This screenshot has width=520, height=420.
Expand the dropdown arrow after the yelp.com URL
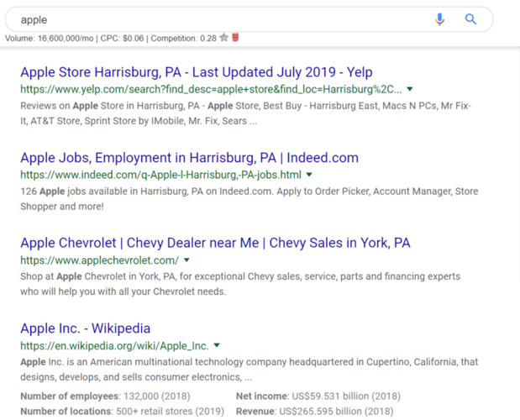click(410, 89)
